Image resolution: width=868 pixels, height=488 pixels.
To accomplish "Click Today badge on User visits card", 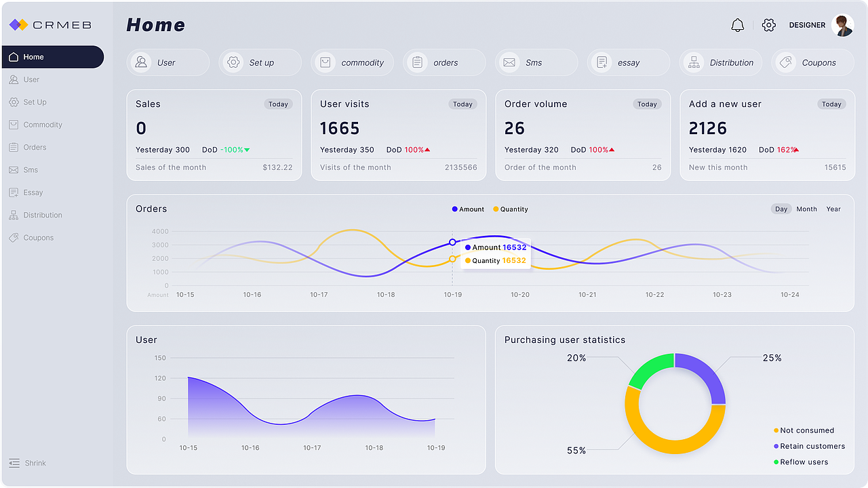I will (462, 104).
